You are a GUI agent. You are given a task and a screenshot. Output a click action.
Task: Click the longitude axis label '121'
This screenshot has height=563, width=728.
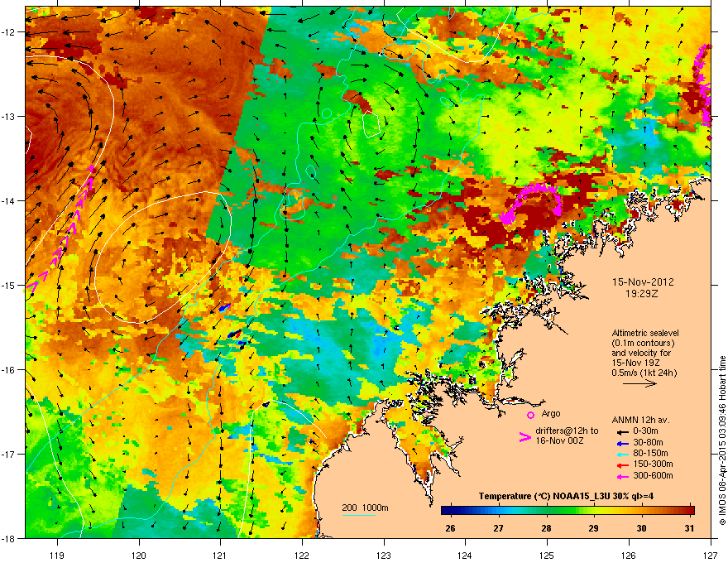click(220, 556)
